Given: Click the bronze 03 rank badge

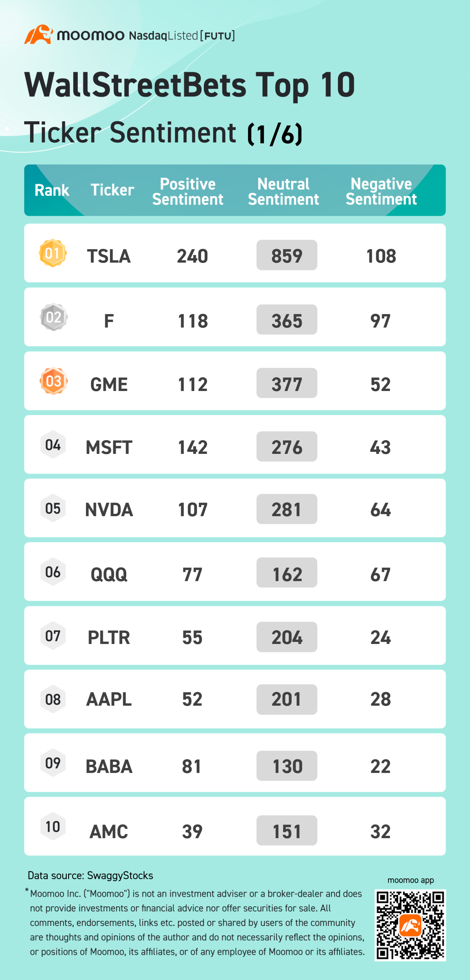Looking at the screenshot, I should tap(54, 381).
